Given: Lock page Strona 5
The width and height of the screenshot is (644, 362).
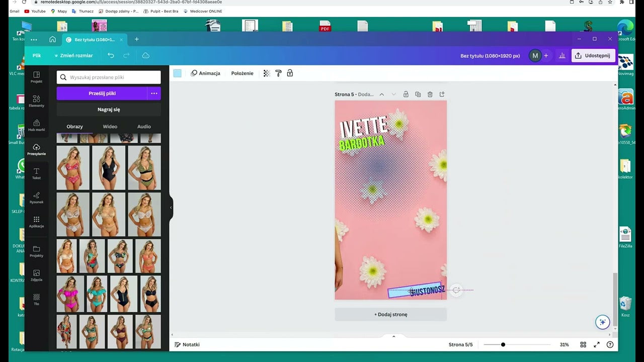Looking at the screenshot, I should [405, 94].
